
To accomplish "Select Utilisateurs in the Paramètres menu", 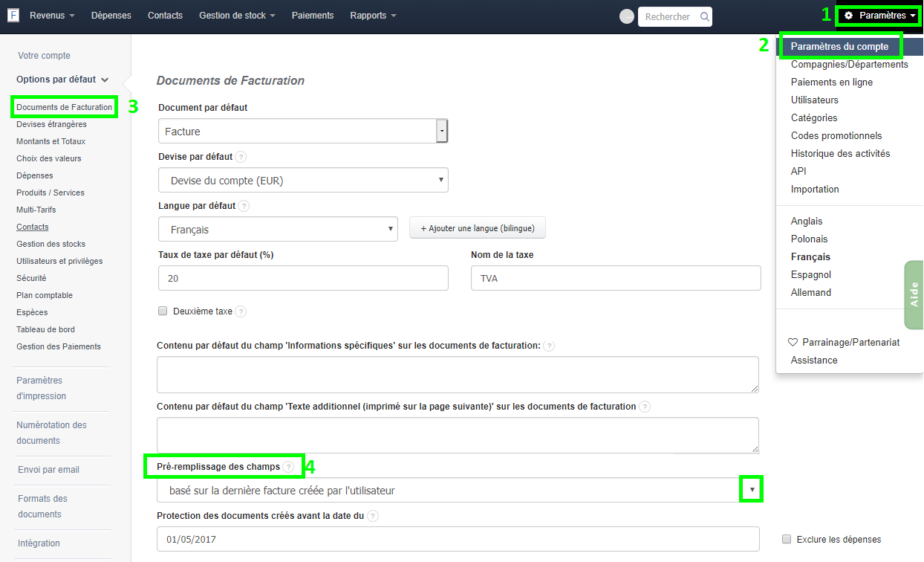I will (x=815, y=100).
